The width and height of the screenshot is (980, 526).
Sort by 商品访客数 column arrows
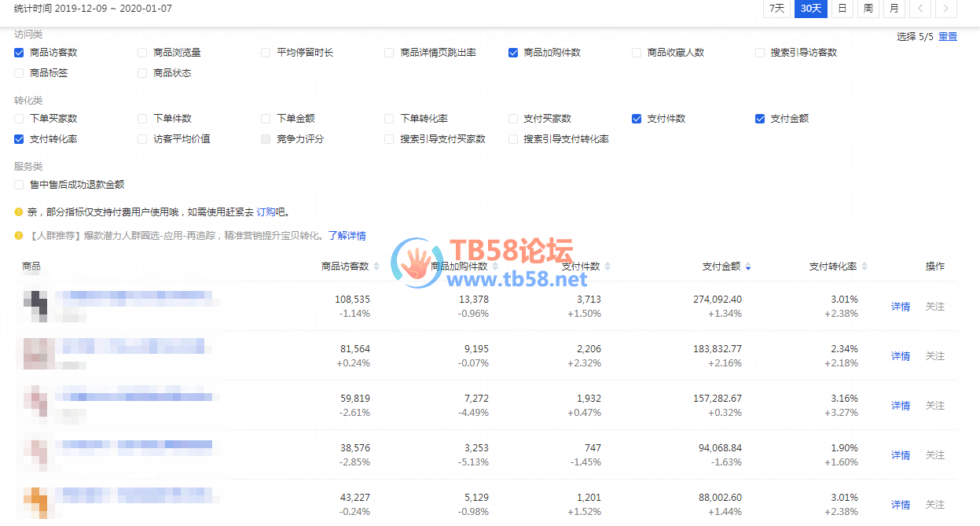(376, 267)
